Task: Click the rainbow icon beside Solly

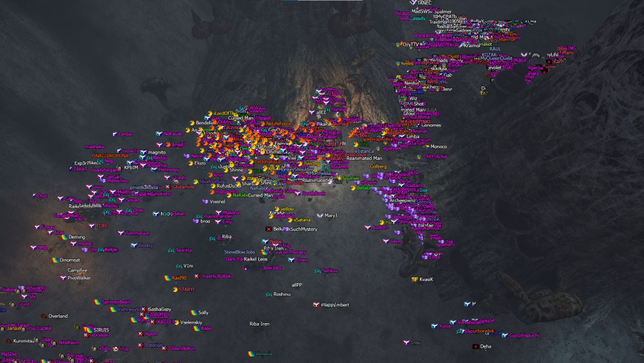Action: [x=194, y=313]
